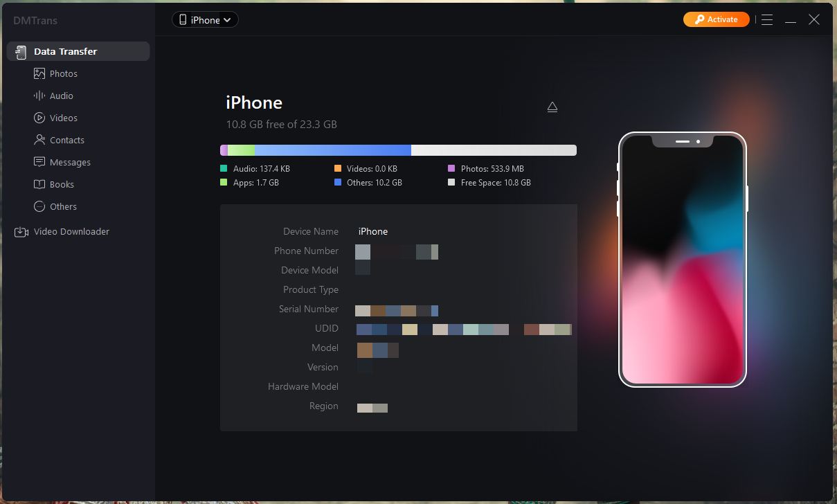Click the large iPhone device heading
Viewport: 837px width, 504px height.
[254, 102]
